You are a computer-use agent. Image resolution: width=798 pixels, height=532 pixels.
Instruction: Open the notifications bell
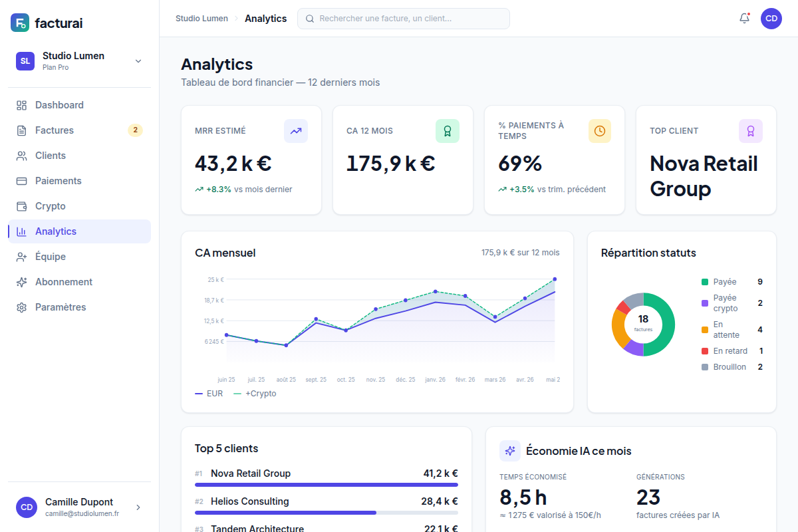tap(745, 19)
